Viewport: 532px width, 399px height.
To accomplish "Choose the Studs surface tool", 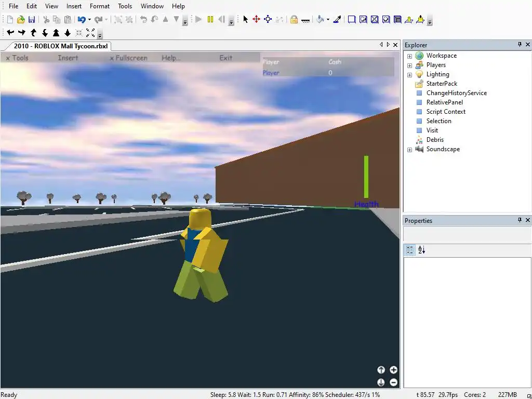I will pos(386,20).
